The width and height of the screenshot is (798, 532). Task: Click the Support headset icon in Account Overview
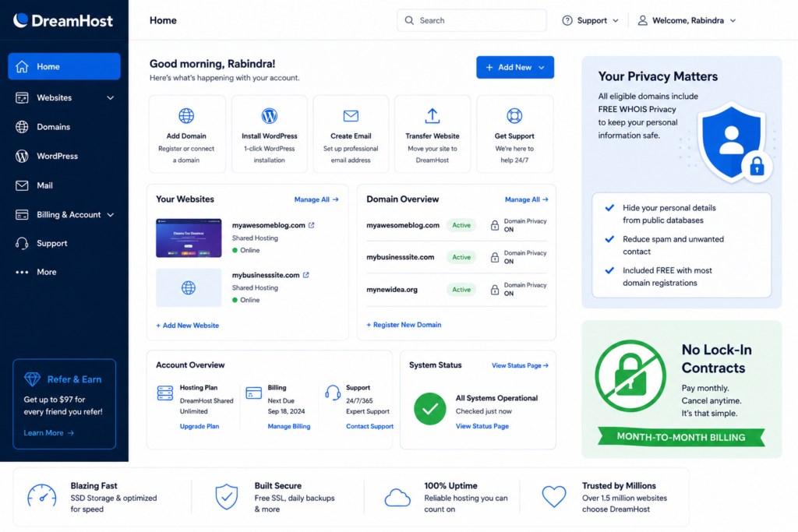point(333,393)
